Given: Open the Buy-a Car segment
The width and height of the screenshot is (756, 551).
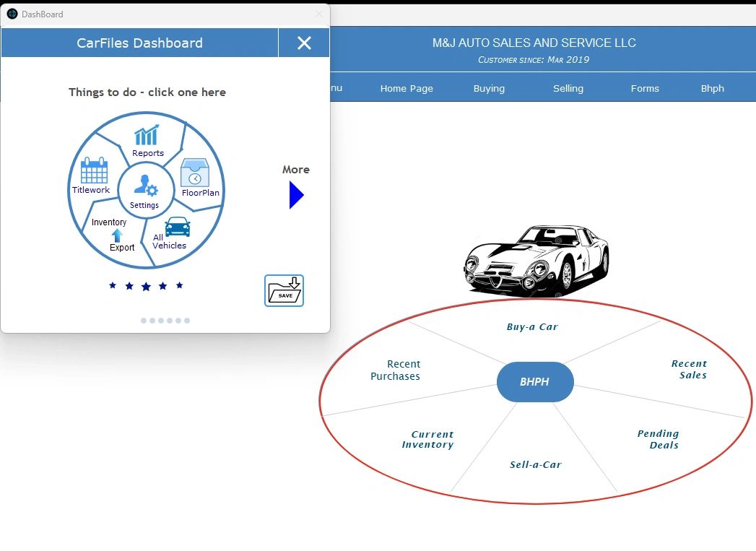Looking at the screenshot, I should click(x=532, y=326).
